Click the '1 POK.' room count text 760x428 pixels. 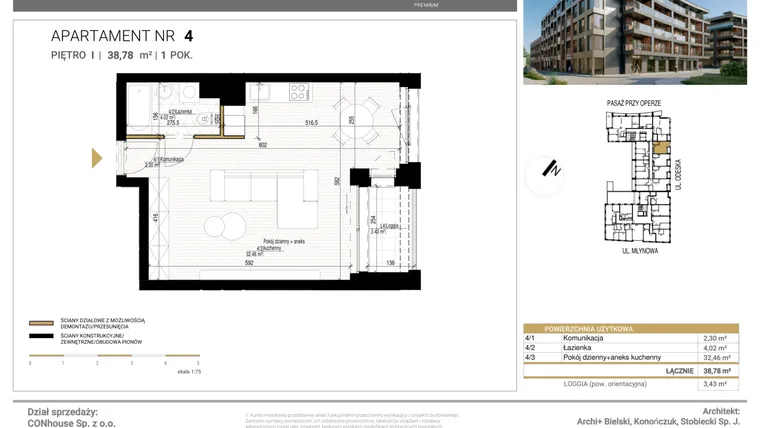pos(176,55)
